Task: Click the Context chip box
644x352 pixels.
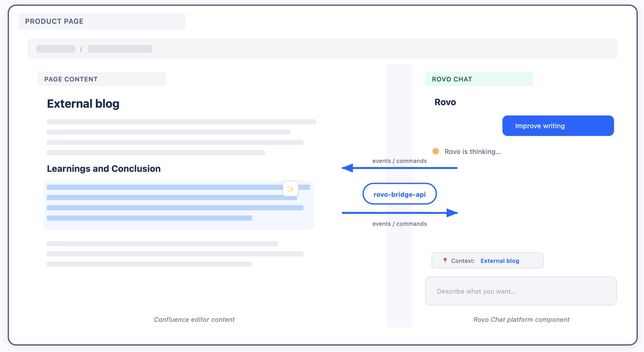Action: pyautogui.click(x=487, y=260)
